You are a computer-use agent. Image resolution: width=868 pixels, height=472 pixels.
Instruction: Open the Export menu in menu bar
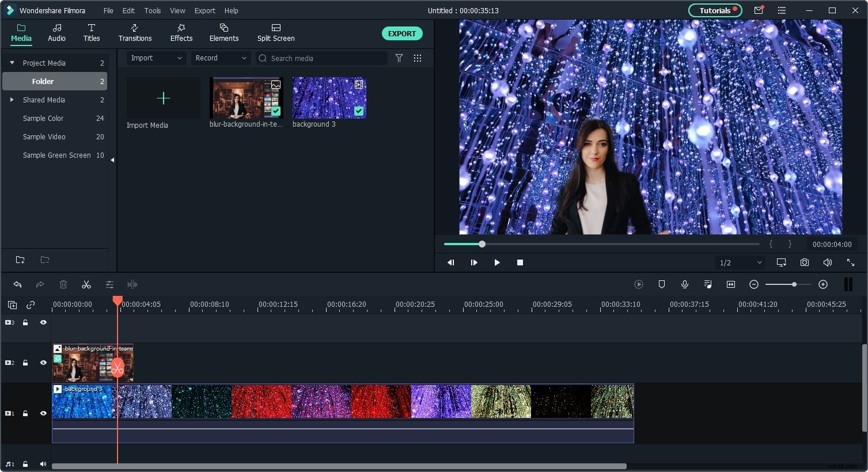[x=204, y=10]
